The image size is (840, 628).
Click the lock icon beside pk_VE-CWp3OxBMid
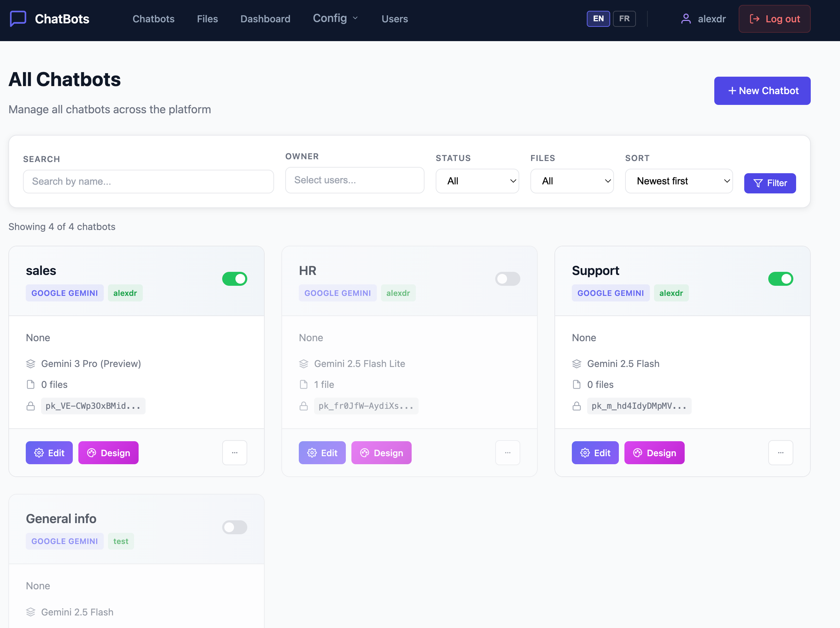point(31,406)
